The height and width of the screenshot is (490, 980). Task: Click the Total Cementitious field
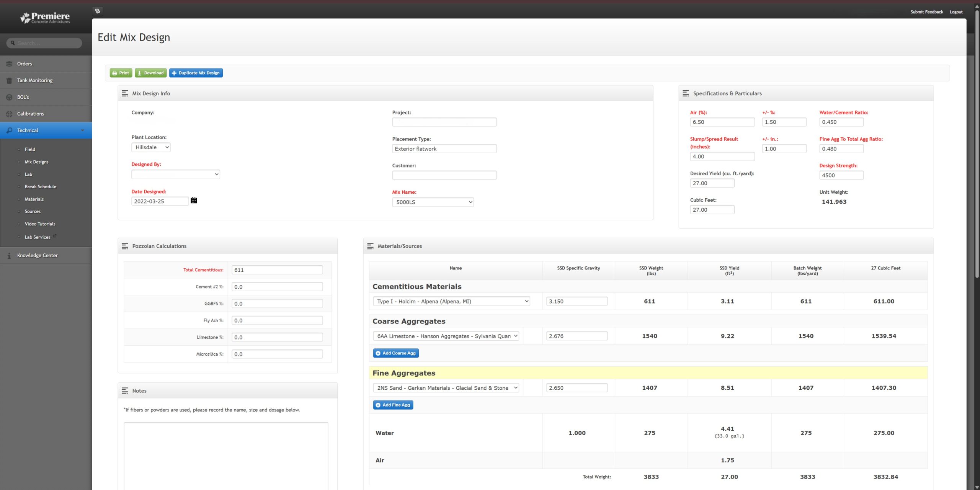277,270
